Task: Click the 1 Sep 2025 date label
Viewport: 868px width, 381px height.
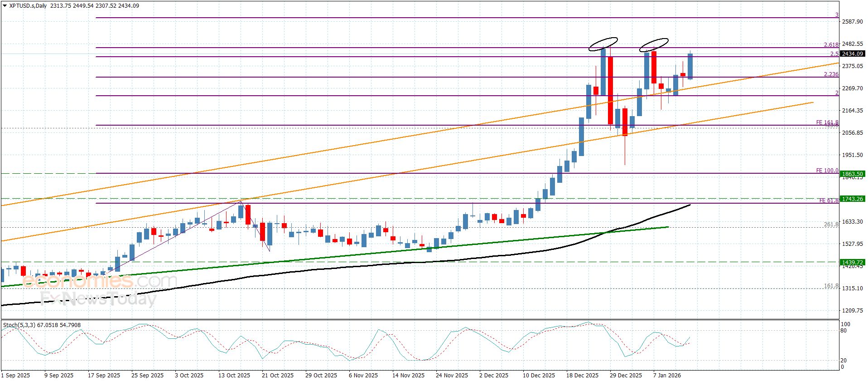Action: tap(16, 375)
